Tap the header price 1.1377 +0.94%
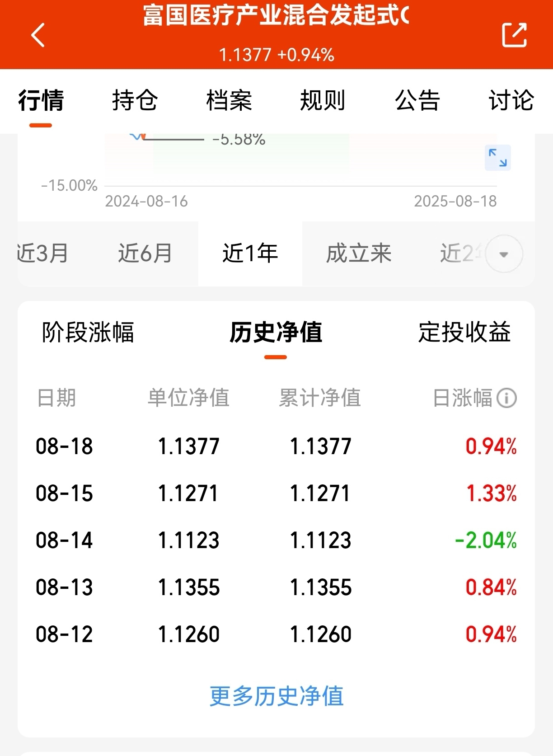This screenshot has width=553, height=756. (276, 55)
